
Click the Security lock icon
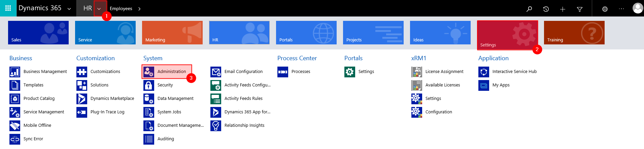(x=149, y=85)
